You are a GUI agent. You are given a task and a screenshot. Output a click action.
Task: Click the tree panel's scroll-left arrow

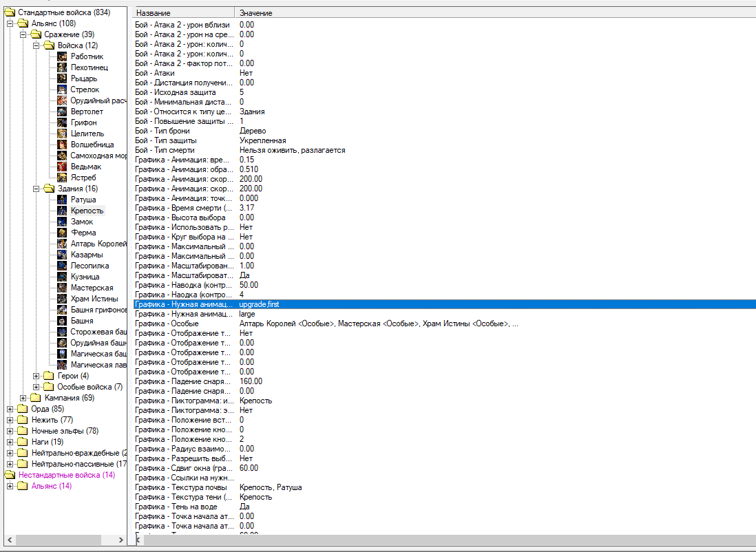[10, 540]
